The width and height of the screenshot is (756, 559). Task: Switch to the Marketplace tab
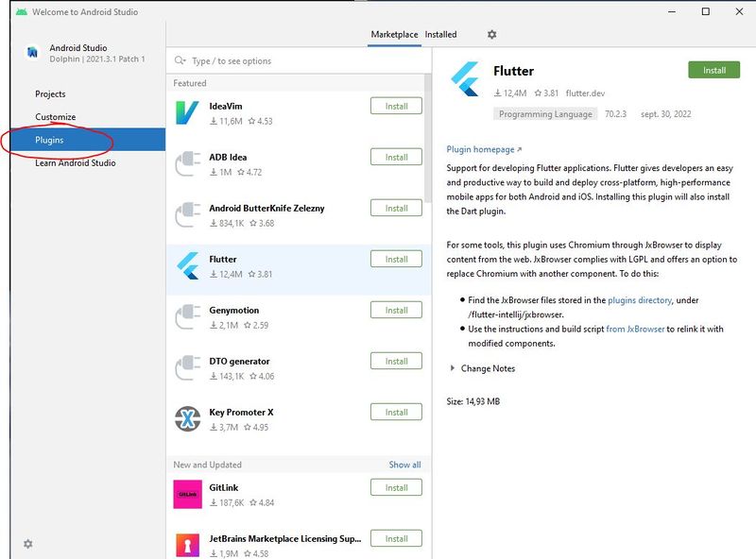pos(394,35)
